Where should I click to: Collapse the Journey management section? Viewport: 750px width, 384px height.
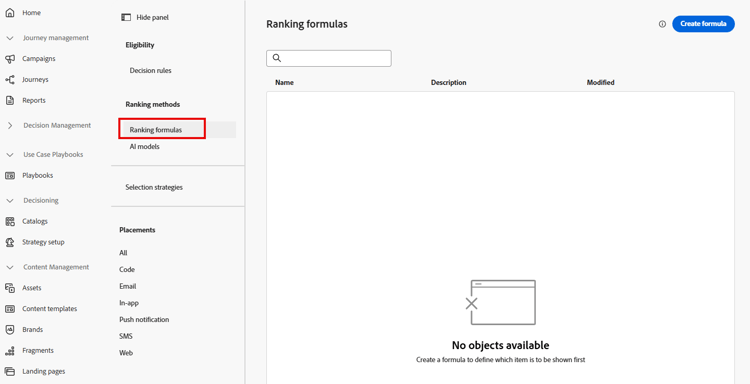point(10,38)
